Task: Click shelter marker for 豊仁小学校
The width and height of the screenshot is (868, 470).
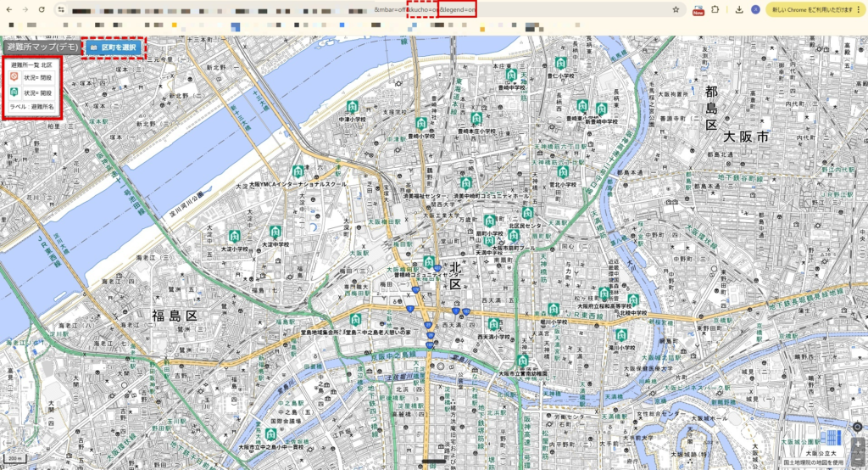Action: click(560, 63)
